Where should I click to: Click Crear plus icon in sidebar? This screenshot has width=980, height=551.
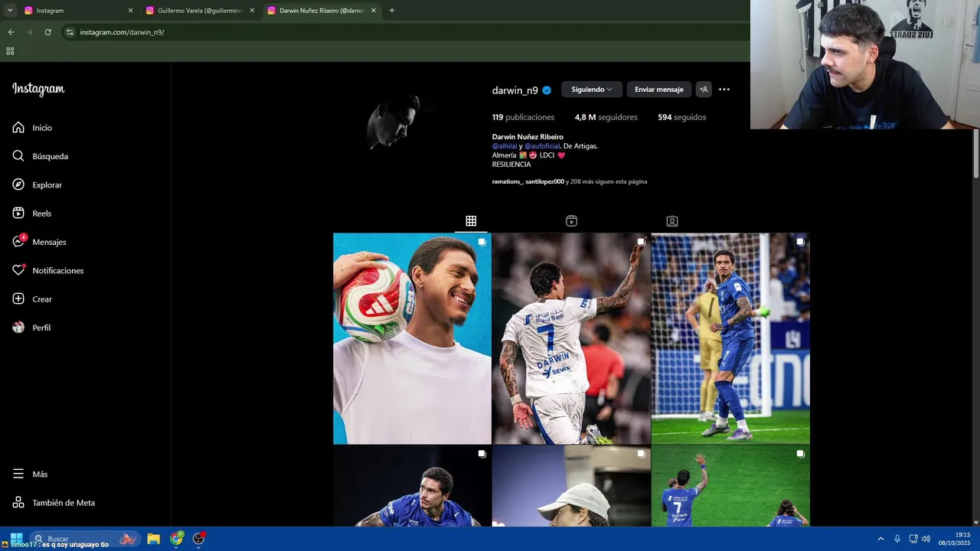(x=18, y=299)
